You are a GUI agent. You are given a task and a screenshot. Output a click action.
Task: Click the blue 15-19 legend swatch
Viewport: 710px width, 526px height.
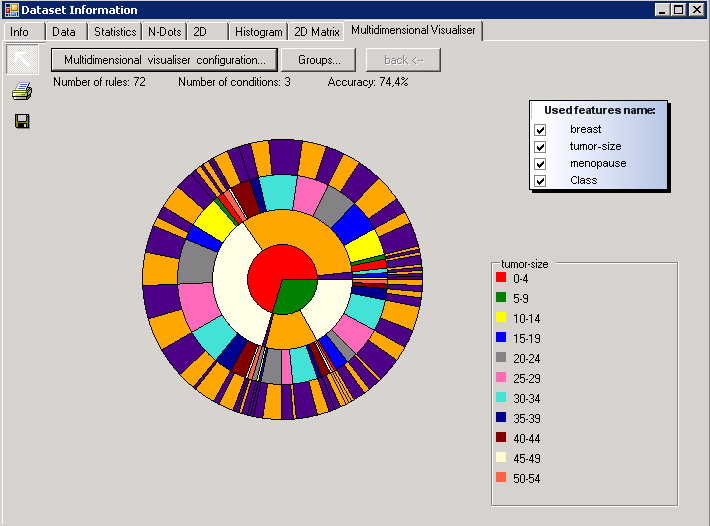tap(501, 337)
